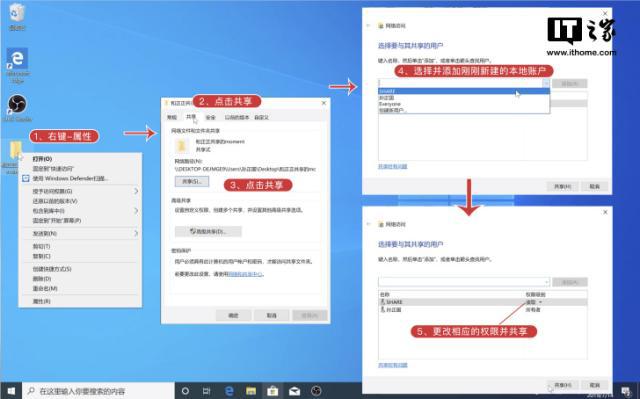
Task: Select the SHARE user row
Action: (x=483, y=302)
